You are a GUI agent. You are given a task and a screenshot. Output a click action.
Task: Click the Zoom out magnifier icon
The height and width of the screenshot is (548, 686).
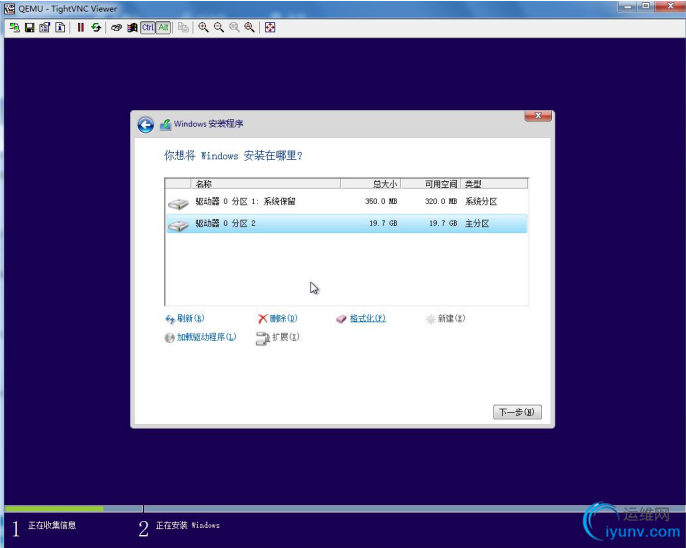(x=218, y=28)
